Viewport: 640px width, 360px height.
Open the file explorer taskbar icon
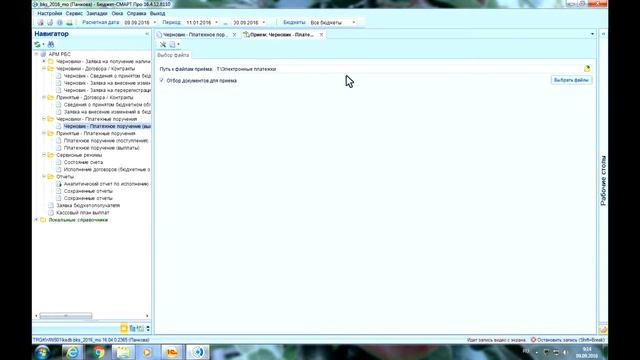click(x=123, y=352)
